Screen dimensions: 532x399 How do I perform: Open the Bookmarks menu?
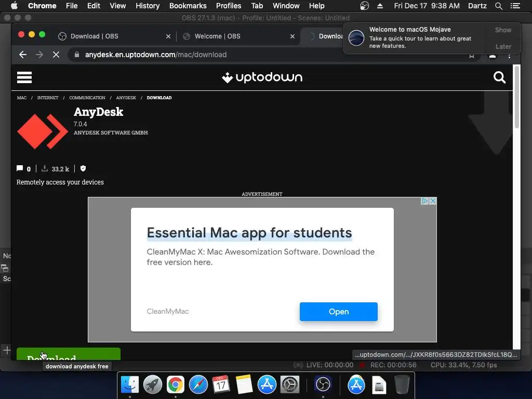point(188,6)
